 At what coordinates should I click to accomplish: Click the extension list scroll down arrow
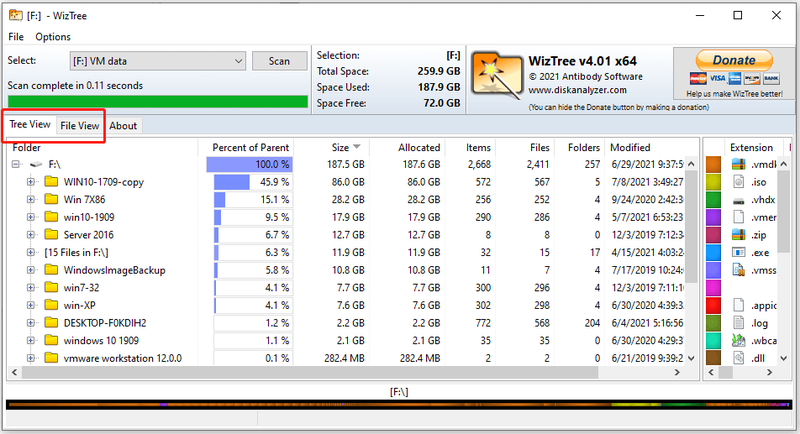pos(783,358)
